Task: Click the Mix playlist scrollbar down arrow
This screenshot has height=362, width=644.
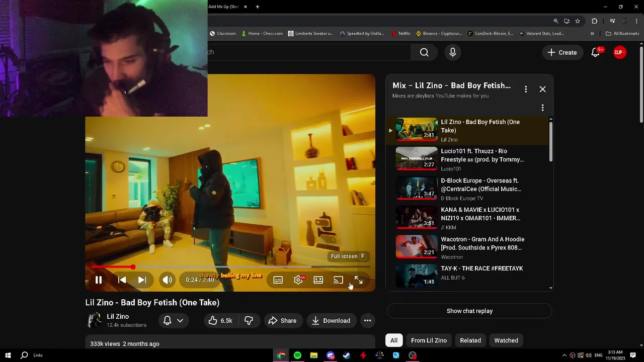Action: pos(551,288)
